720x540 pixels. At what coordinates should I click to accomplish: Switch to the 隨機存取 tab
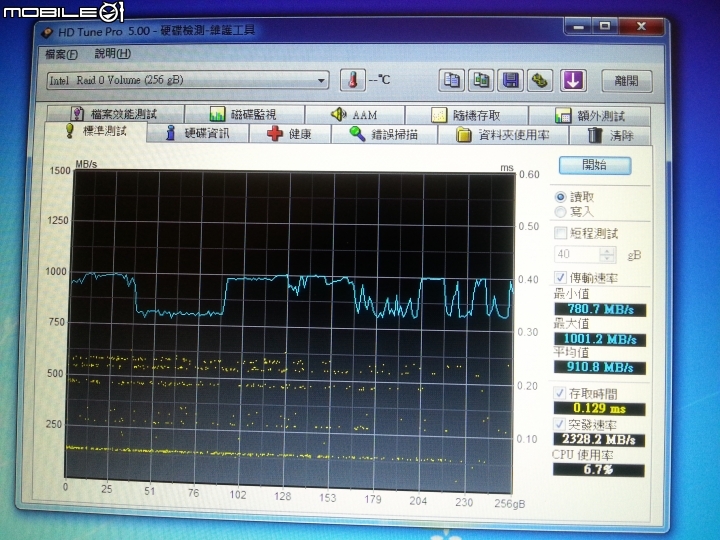(467, 115)
